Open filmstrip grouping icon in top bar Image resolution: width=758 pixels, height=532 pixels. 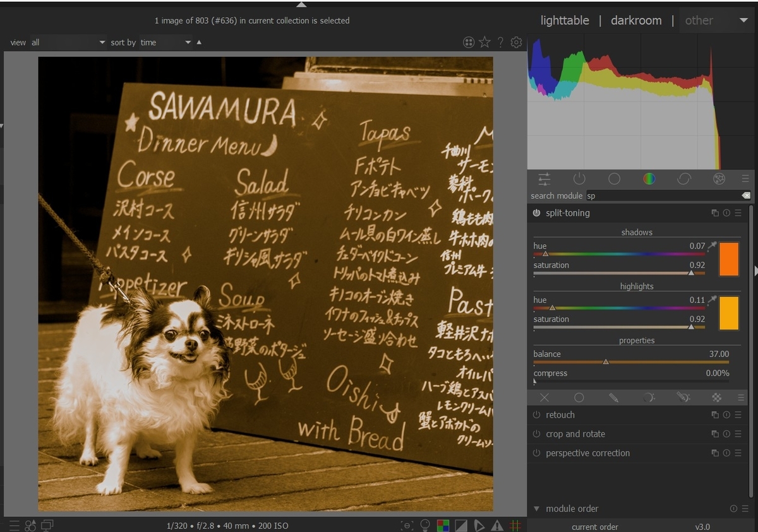[469, 42]
